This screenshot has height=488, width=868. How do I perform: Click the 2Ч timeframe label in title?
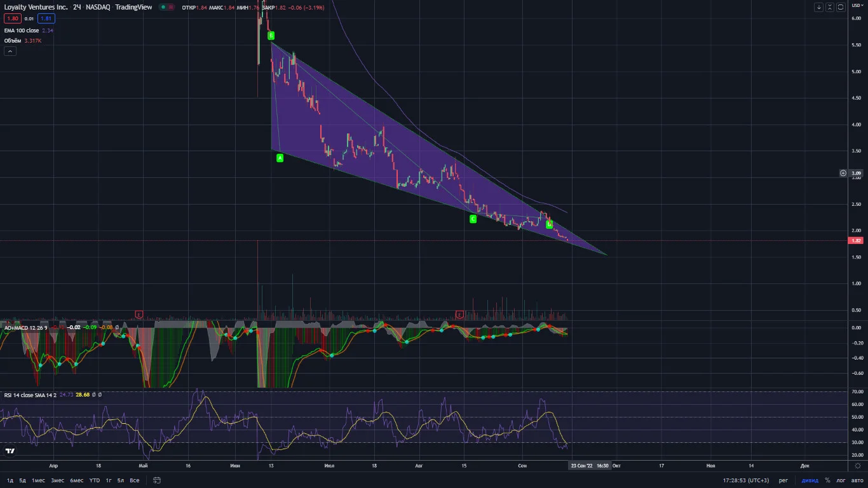76,8
